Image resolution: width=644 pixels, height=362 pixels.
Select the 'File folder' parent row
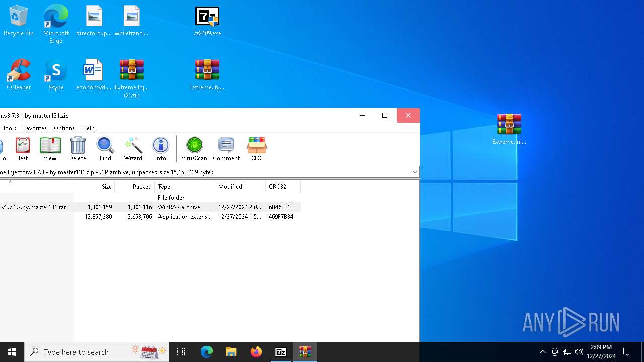coord(150,198)
